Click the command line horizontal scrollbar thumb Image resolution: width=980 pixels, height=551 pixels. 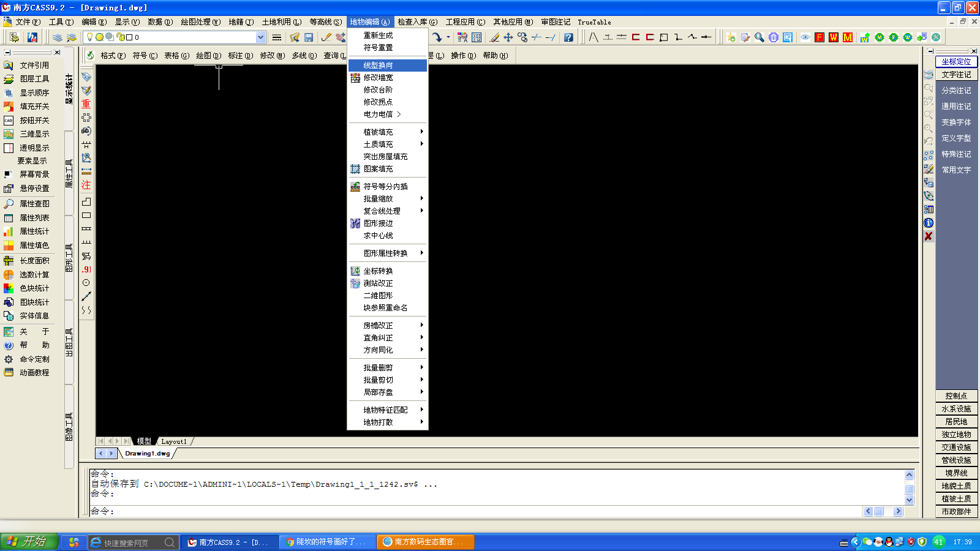pyautogui.click(x=879, y=511)
